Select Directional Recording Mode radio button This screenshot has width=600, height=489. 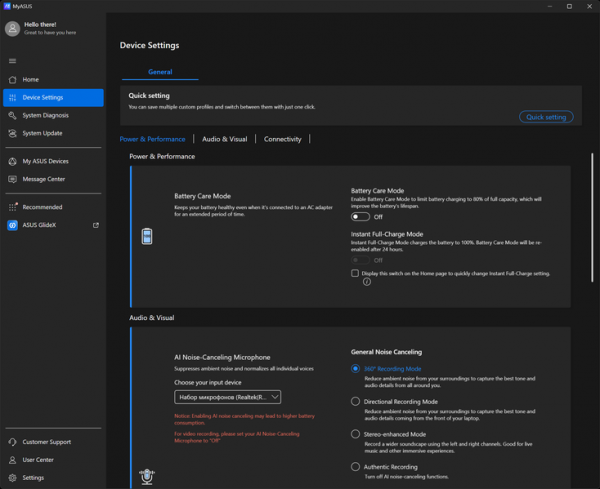(355, 401)
